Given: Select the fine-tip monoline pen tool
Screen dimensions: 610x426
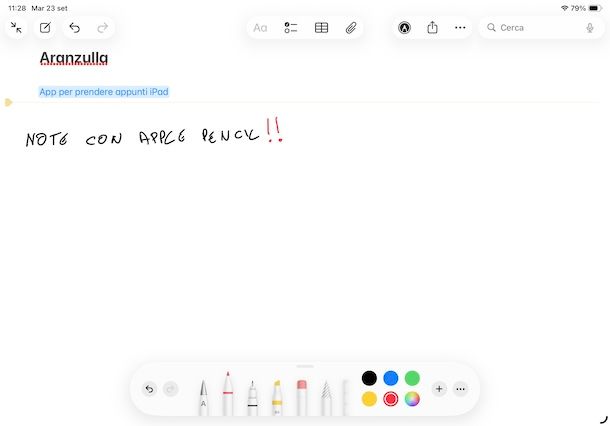Looking at the screenshot, I should point(252,398).
